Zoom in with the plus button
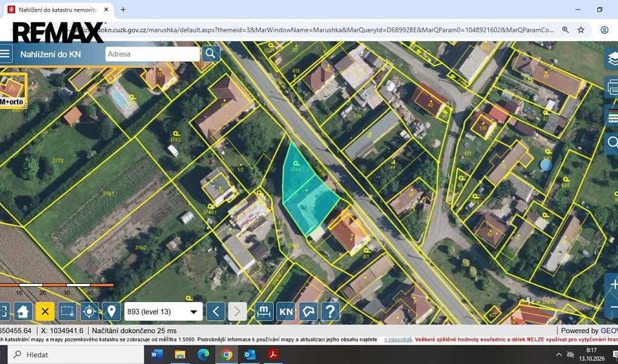618x364 pixels. (613, 285)
